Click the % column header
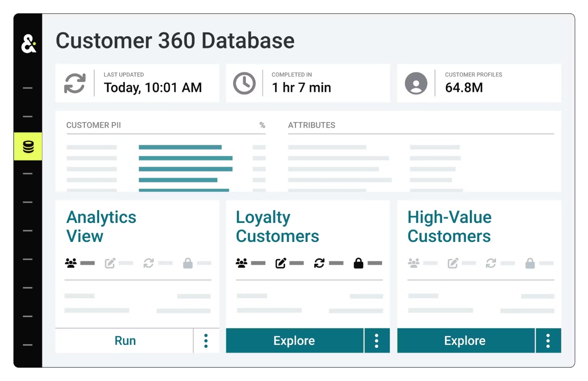This screenshot has height=381, width=588. pos(262,125)
